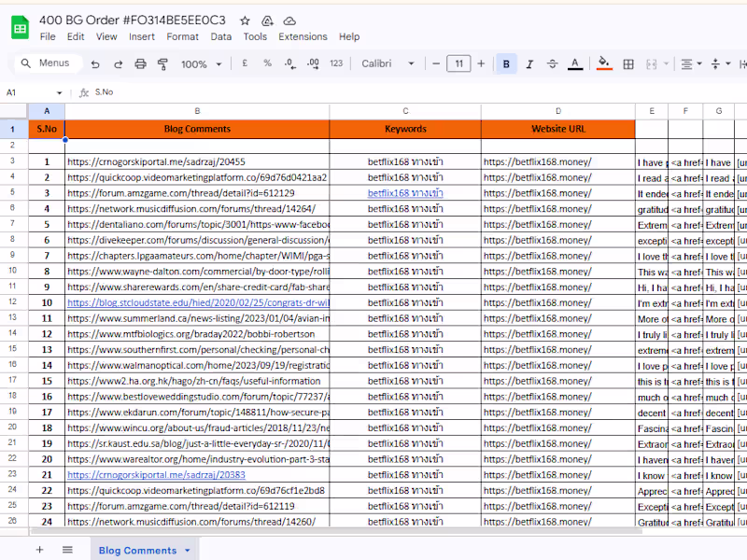Format as currency pound
Image resolution: width=747 pixels, height=560 pixels.
[x=245, y=63]
